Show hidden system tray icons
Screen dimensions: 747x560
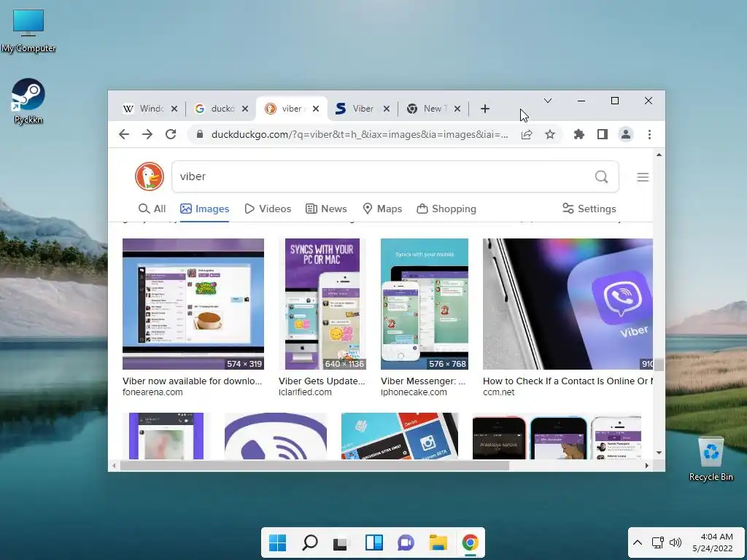tap(638, 542)
